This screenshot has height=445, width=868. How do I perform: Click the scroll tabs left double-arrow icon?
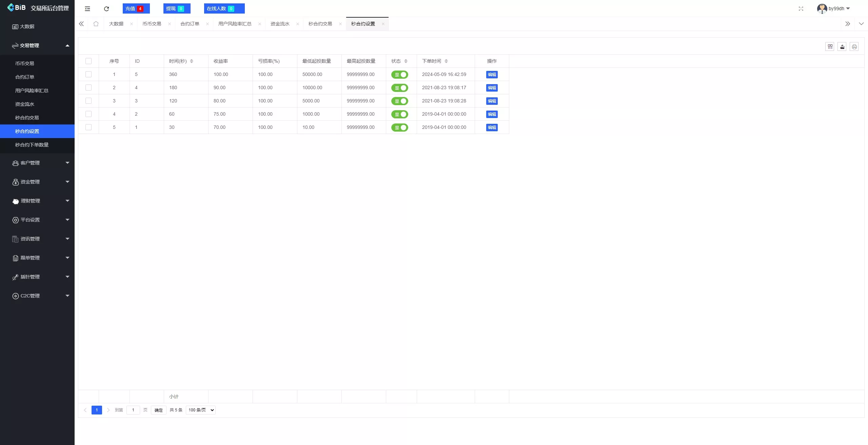click(x=81, y=24)
